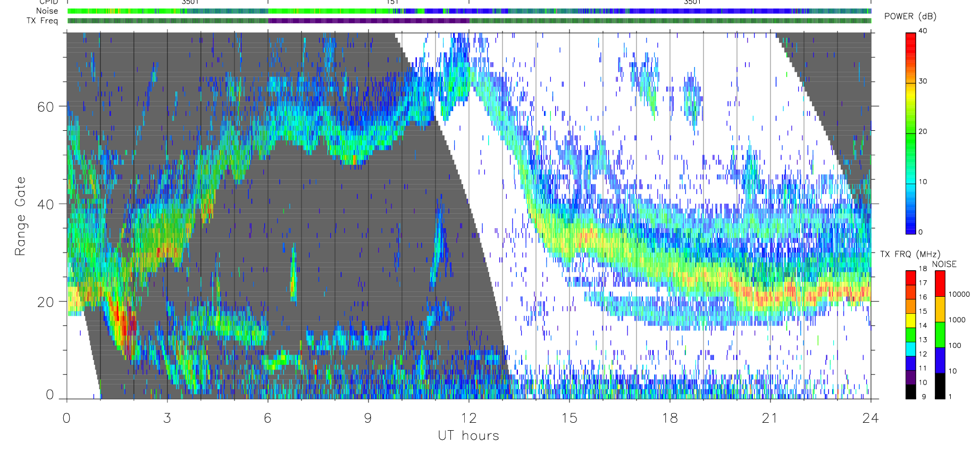Click the orange segment of the NOISE colorbar

[x=940, y=309]
